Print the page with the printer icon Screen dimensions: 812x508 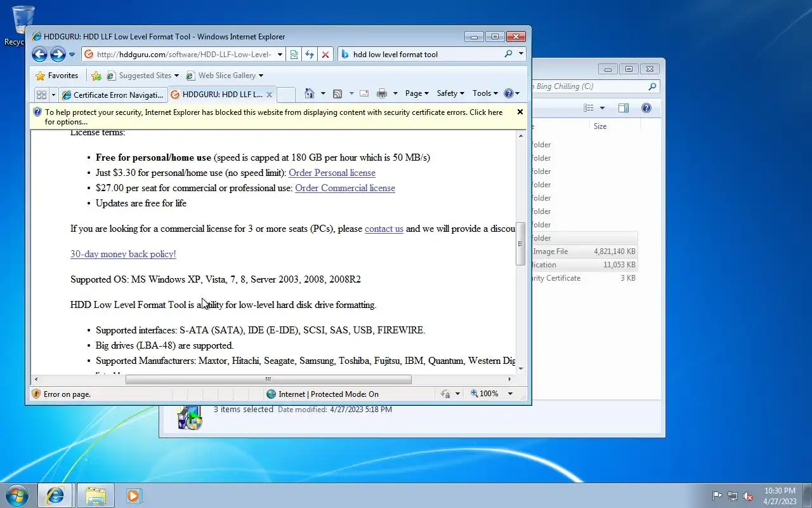point(382,93)
